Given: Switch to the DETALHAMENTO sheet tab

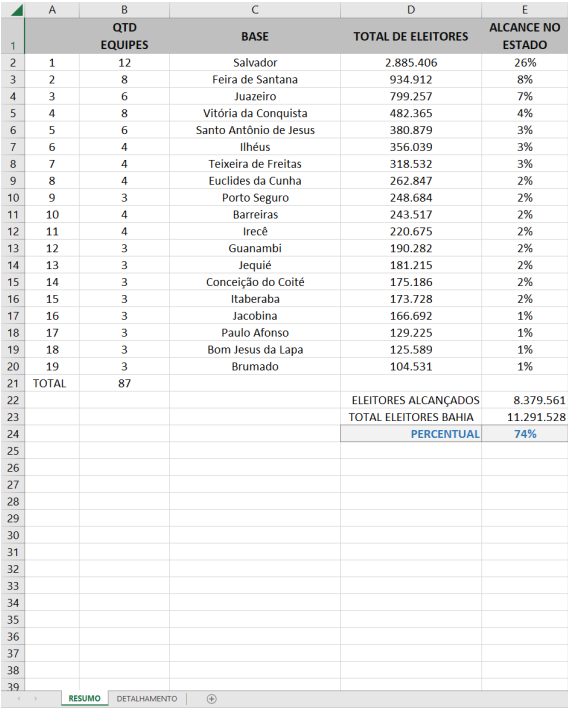Looking at the screenshot, I should (147, 699).
